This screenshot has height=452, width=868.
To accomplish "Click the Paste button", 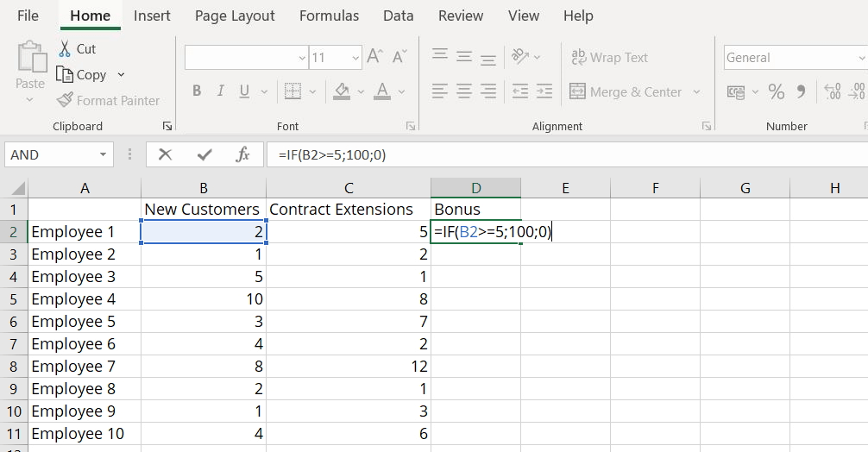I will coord(30,69).
